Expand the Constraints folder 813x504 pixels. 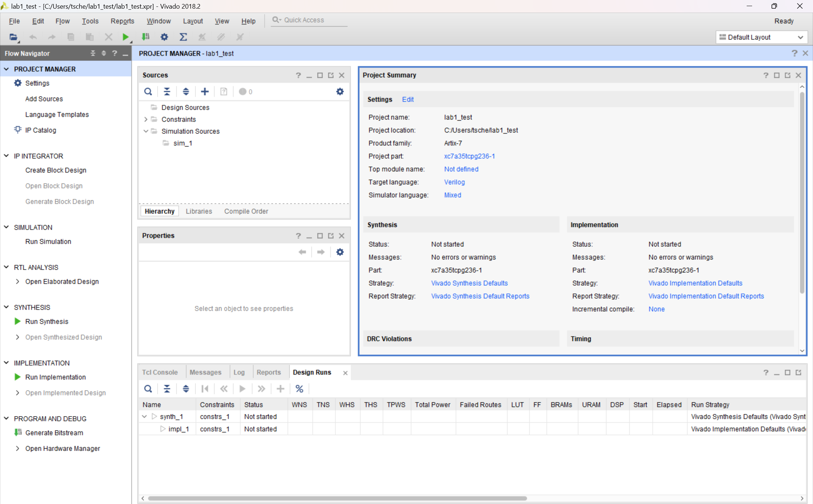coord(146,119)
